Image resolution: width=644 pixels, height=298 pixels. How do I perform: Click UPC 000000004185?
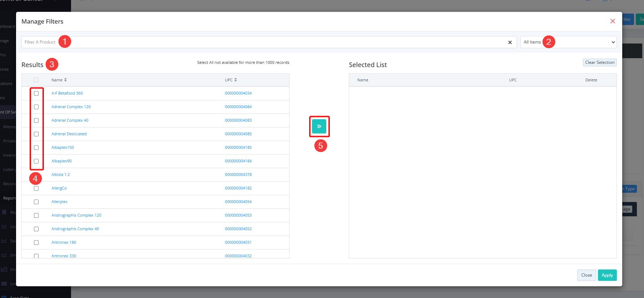[238, 148]
